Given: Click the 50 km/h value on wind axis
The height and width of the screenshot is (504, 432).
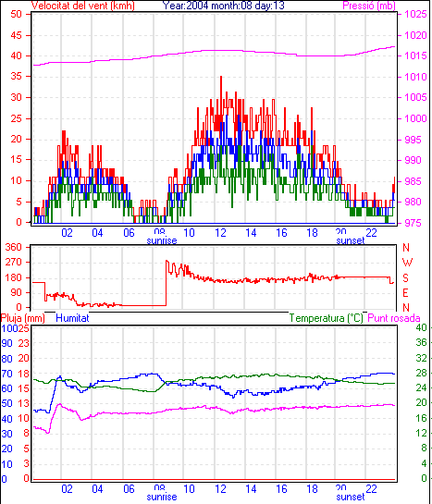Looking at the screenshot, I should pos(16,14).
